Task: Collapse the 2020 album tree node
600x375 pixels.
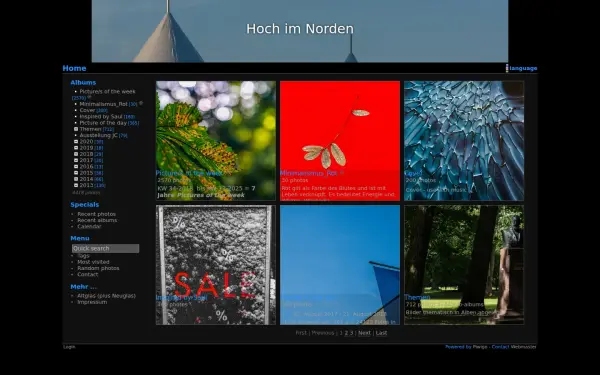Action: [x=76, y=142]
